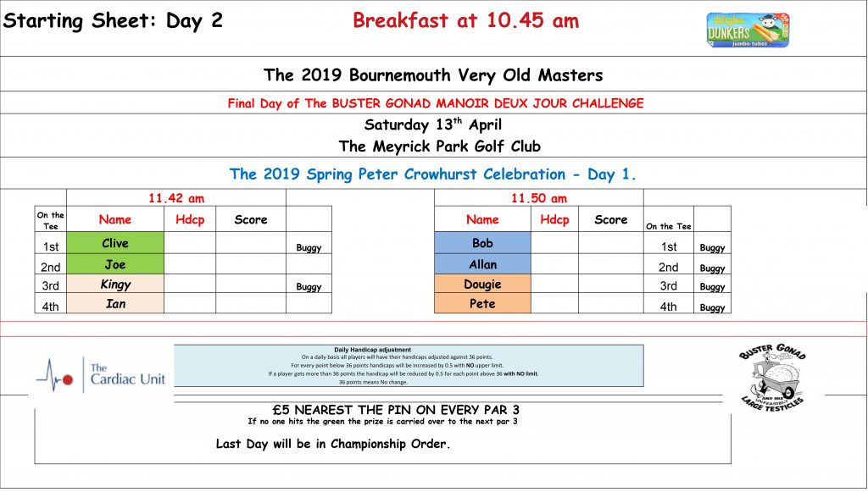Click the Cardiac Unit heartbeat logo
The height and width of the screenshot is (492, 868).
coord(100,375)
